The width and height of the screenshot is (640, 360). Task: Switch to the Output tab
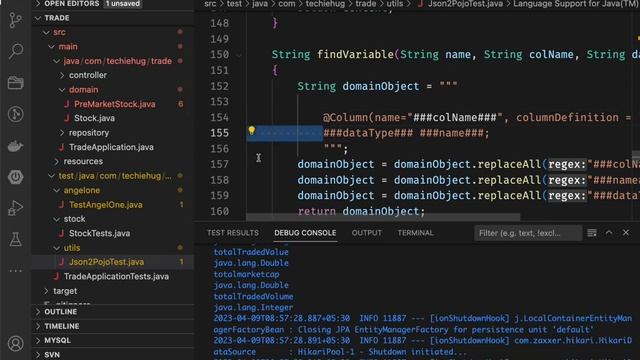coord(367,233)
